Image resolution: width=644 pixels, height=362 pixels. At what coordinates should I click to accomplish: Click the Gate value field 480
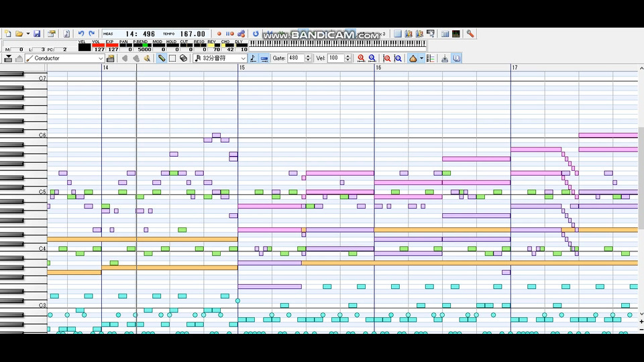click(296, 58)
